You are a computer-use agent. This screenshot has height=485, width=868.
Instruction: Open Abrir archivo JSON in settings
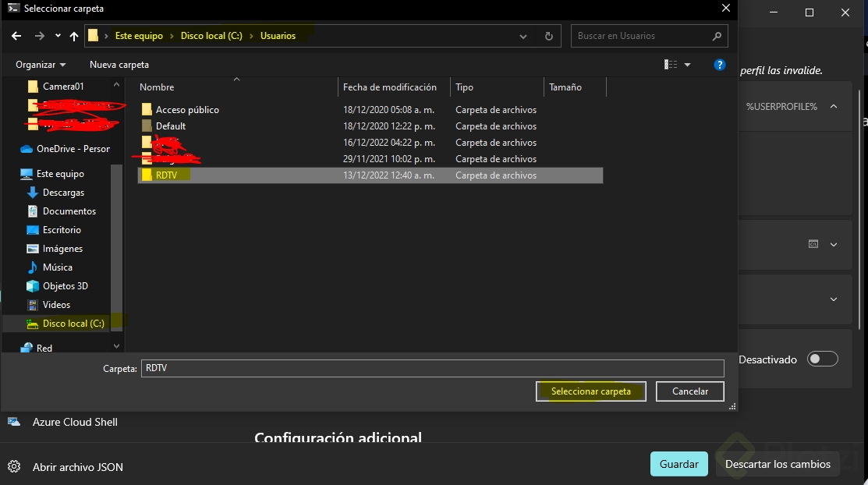(x=77, y=467)
